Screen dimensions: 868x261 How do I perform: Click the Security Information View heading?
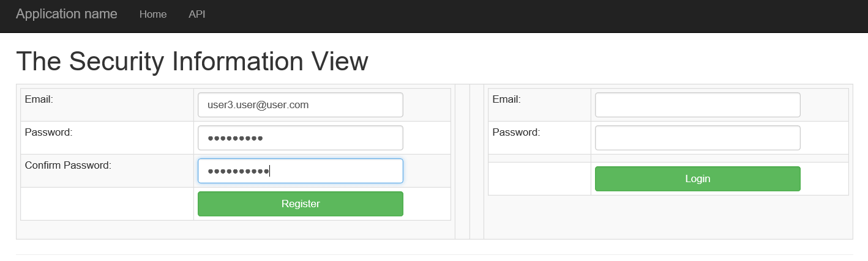(x=192, y=62)
